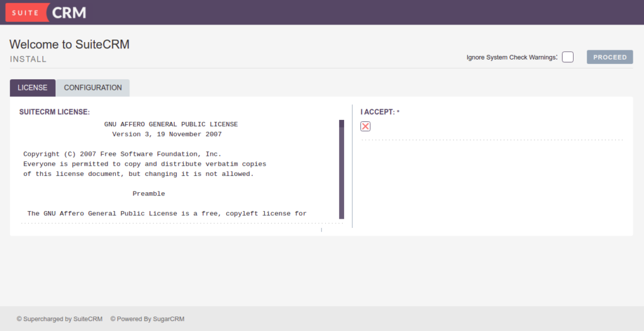Click the GNU AFFERO GENERAL PUBLIC LICENSE line
644x331 pixels.
pos(171,124)
